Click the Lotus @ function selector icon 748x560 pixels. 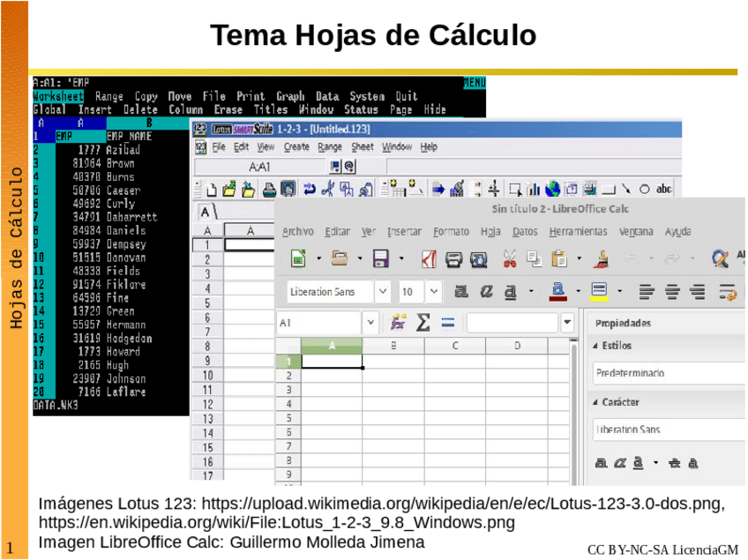349,167
